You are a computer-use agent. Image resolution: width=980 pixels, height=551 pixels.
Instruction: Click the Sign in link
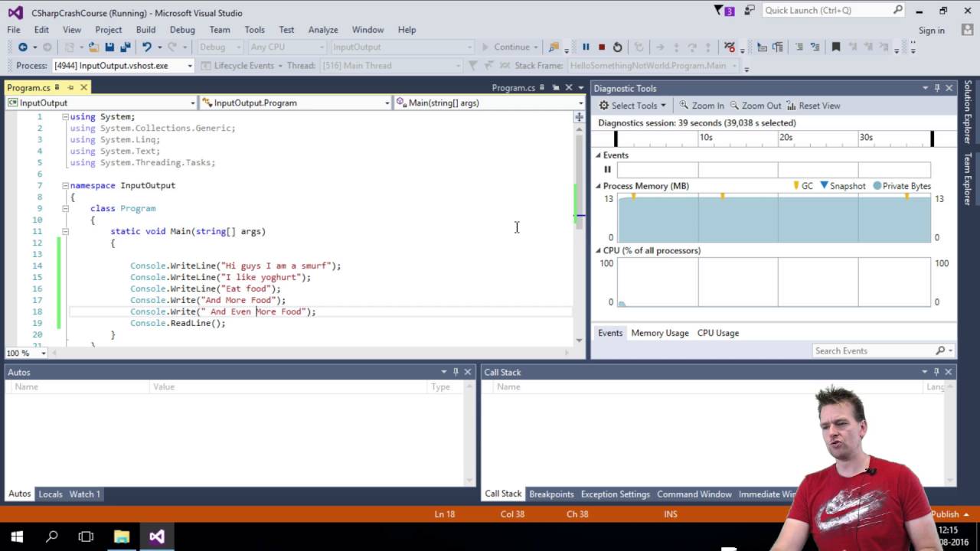point(932,31)
